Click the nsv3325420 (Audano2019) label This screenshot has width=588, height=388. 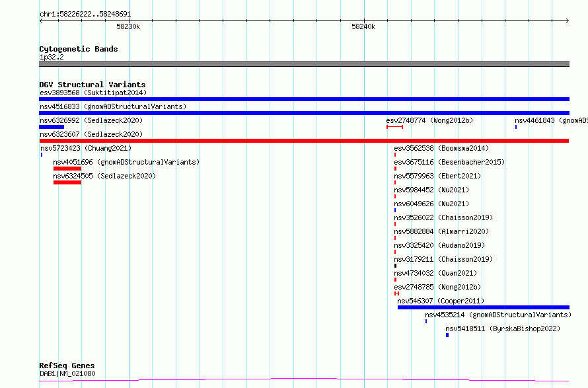tap(439, 245)
